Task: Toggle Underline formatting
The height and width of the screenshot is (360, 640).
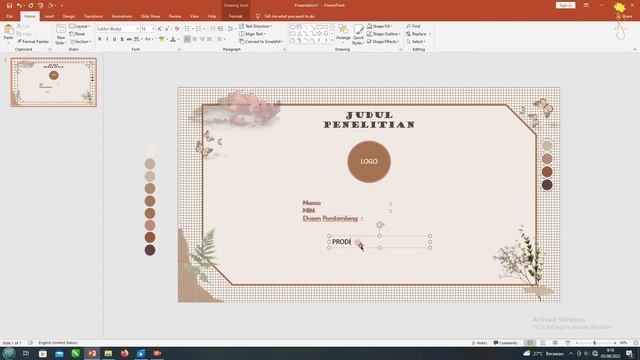Action: [114, 39]
